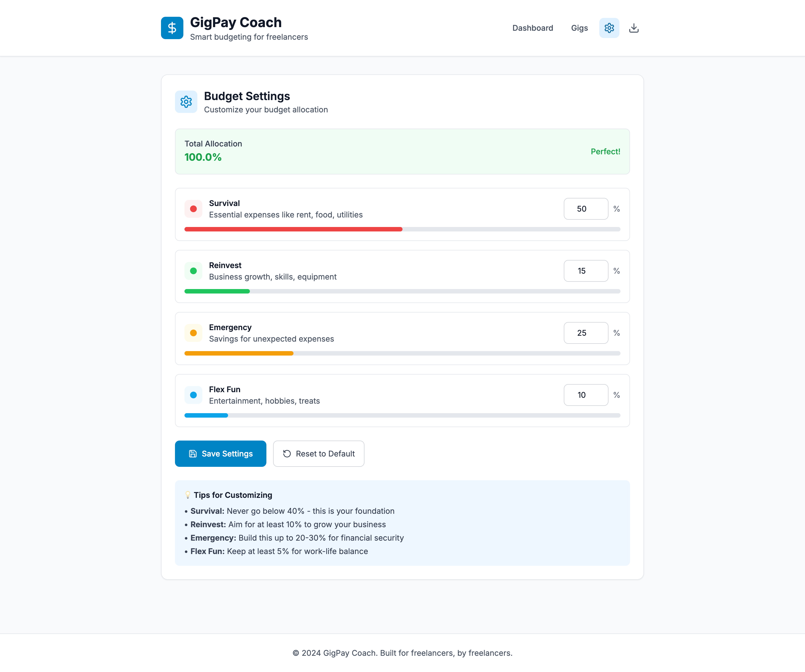Select the Emergency percentage input field
This screenshot has width=805, height=672.
[586, 333]
